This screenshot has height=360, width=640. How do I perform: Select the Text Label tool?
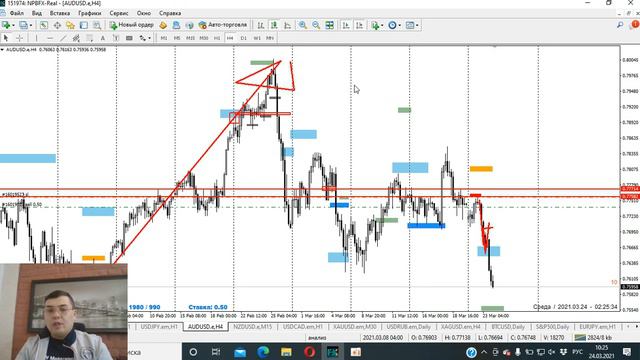click(116, 38)
